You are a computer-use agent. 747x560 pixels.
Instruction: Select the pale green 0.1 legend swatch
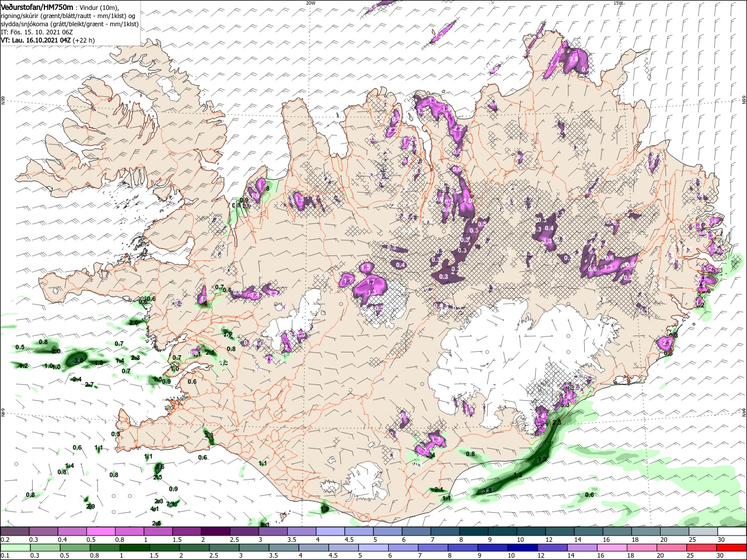pyautogui.click(x=15, y=548)
